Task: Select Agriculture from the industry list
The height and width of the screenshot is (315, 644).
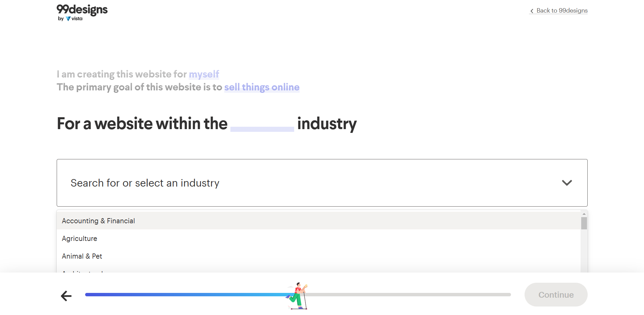Action: coord(319,239)
